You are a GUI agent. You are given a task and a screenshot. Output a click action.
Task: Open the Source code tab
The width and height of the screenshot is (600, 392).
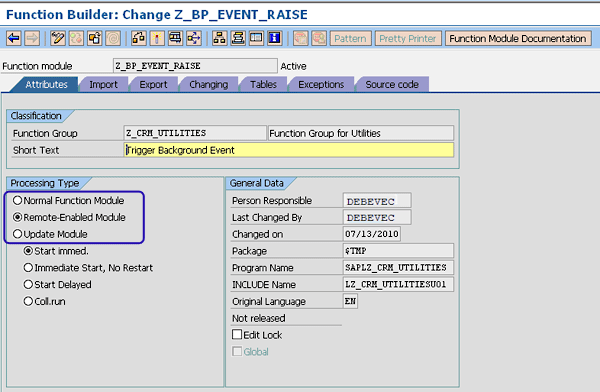392,85
